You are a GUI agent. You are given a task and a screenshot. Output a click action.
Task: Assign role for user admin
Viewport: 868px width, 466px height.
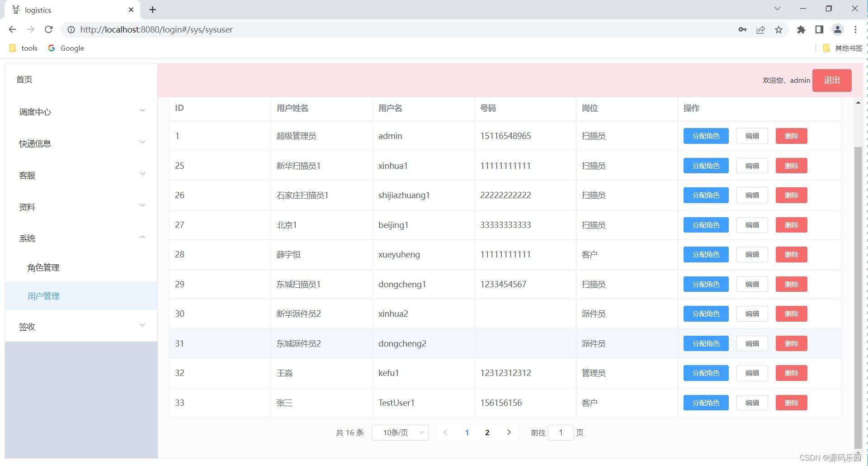(x=706, y=136)
